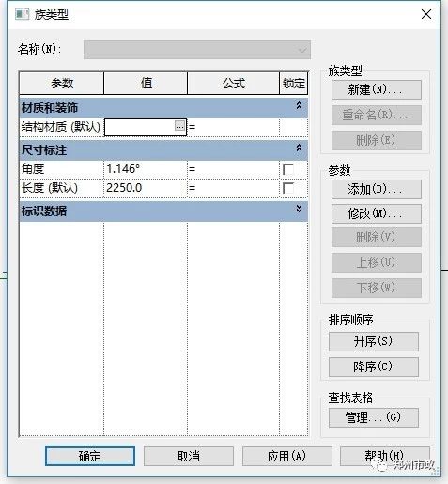
Task: Open lookup table 管理...(G)
Action: point(374,417)
